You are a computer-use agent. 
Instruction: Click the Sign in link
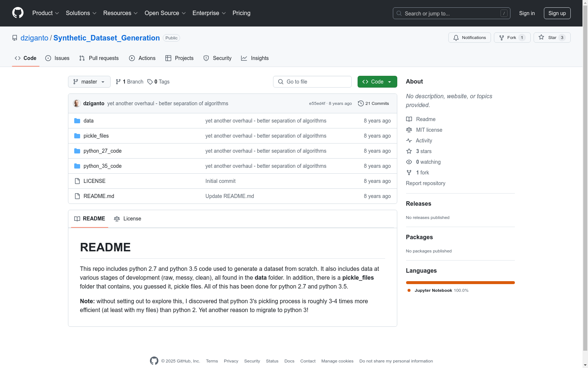point(527,13)
